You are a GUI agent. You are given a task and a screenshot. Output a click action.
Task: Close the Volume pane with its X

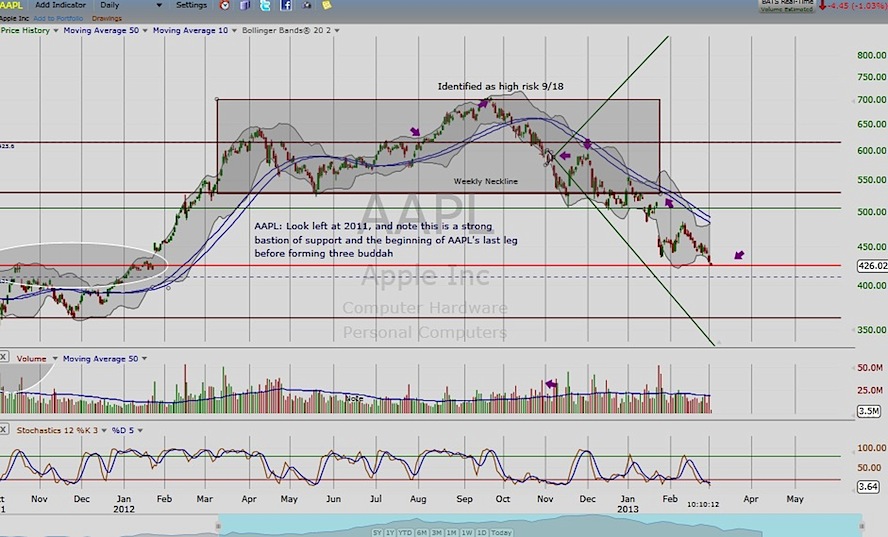pyautogui.click(x=3, y=357)
